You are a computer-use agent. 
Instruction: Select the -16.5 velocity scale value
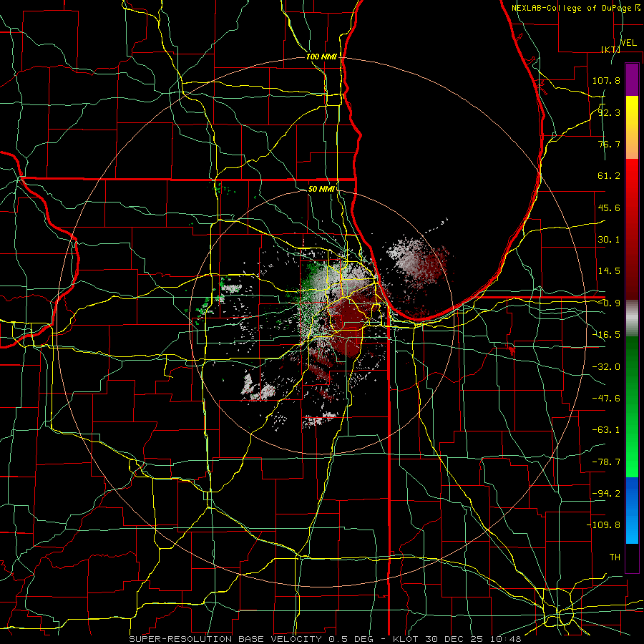(x=606, y=335)
